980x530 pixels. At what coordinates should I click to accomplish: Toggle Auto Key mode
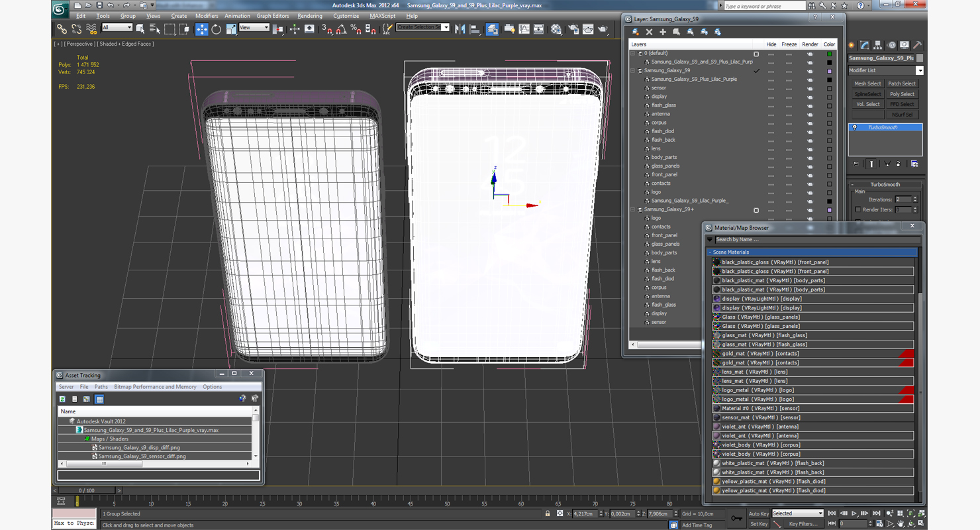coord(759,513)
